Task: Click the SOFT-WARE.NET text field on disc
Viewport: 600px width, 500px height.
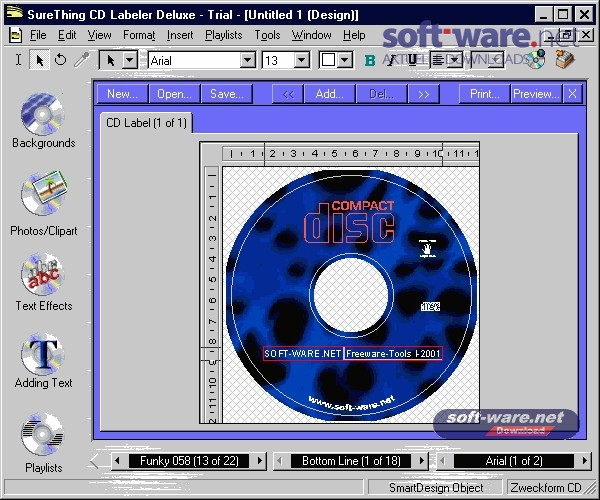Action: point(303,353)
